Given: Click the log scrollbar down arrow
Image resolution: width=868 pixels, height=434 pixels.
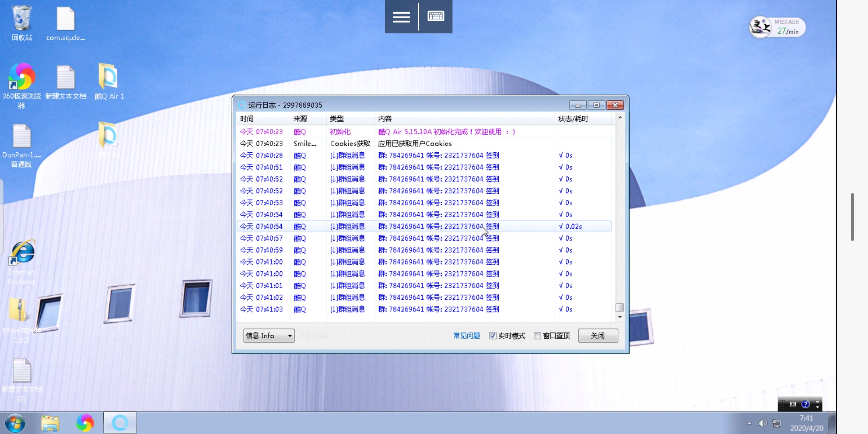Looking at the screenshot, I should coord(620,317).
